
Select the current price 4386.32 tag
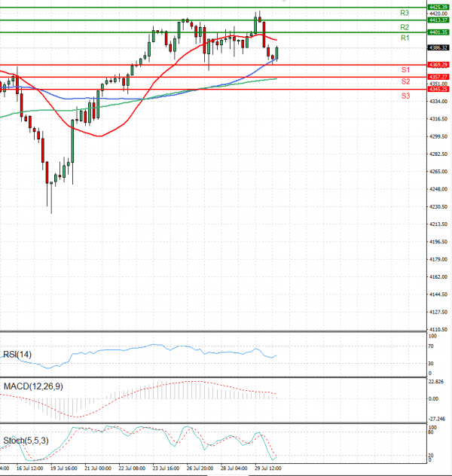click(438, 47)
